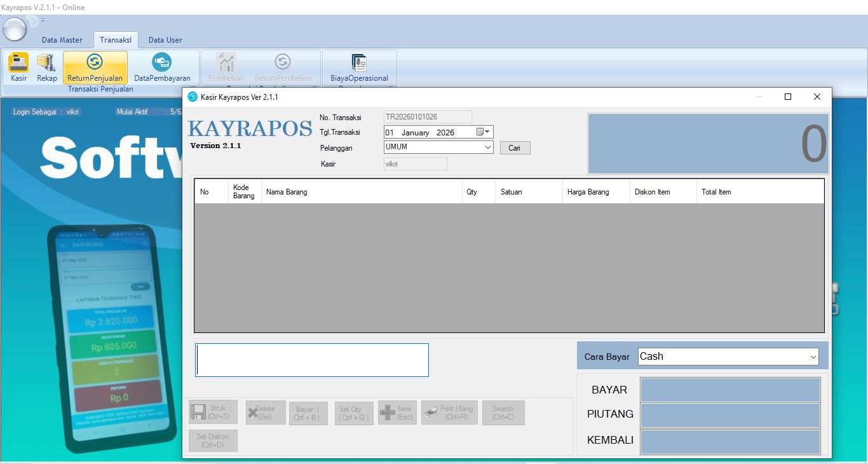Switch to the Data Master tab

click(x=62, y=40)
